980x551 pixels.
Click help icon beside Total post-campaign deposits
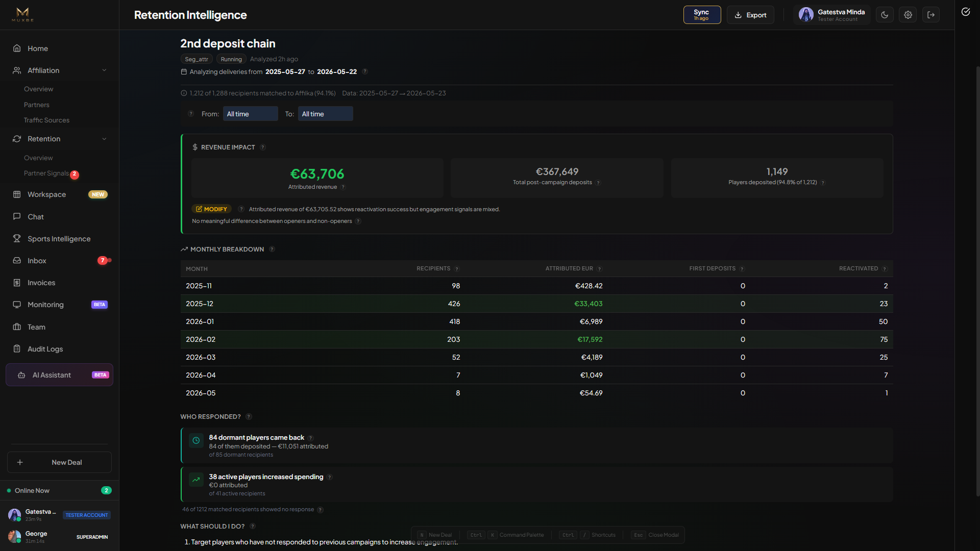[x=598, y=183]
